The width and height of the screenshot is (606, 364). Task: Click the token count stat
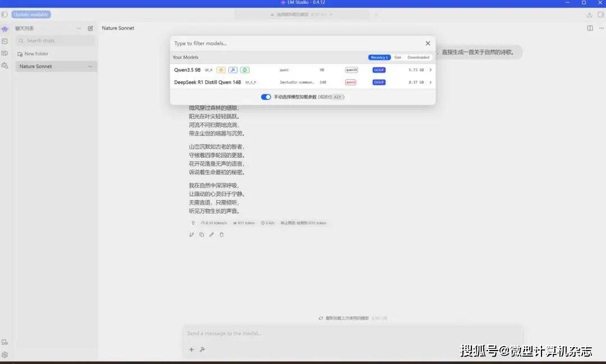tap(244, 223)
